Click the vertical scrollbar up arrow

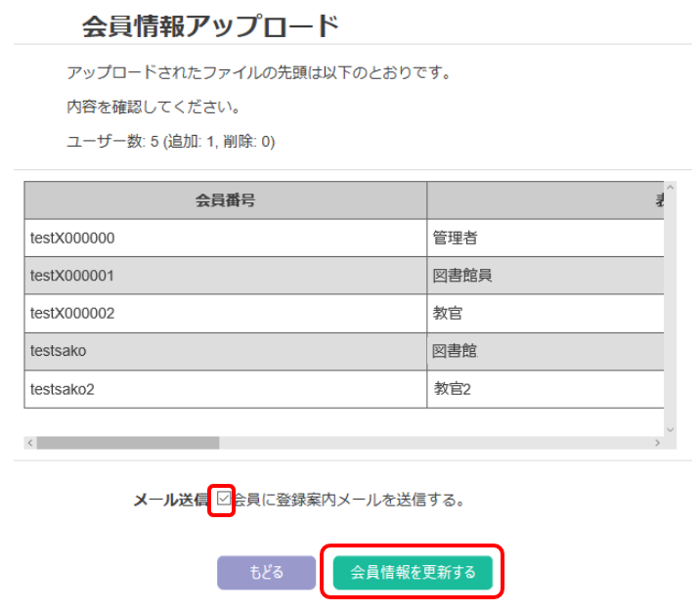click(x=670, y=187)
